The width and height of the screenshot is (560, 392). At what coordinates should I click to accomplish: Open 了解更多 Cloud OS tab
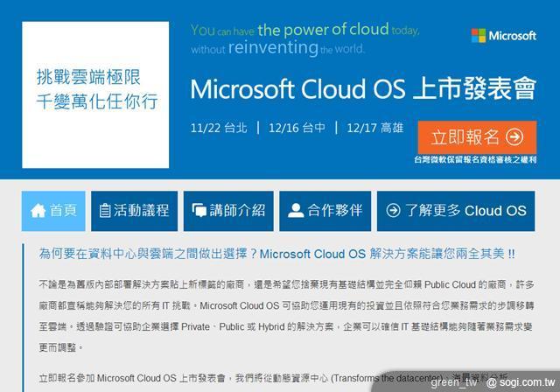tap(456, 211)
